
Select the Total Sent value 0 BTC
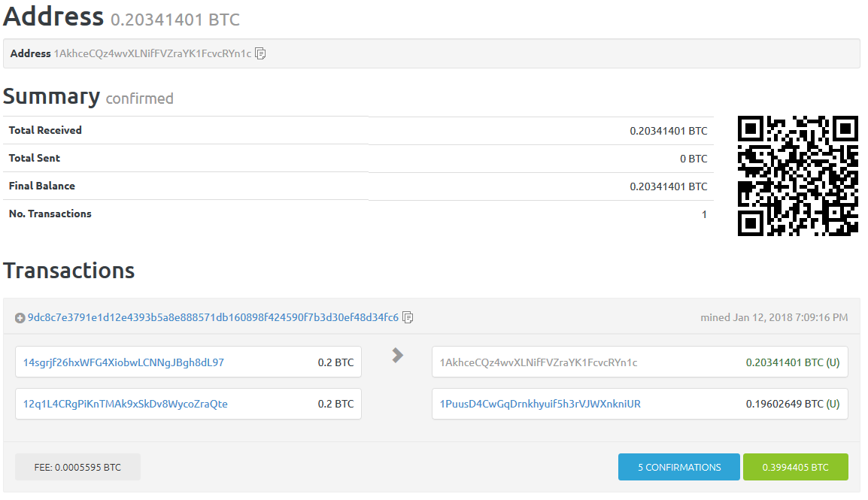pos(693,159)
